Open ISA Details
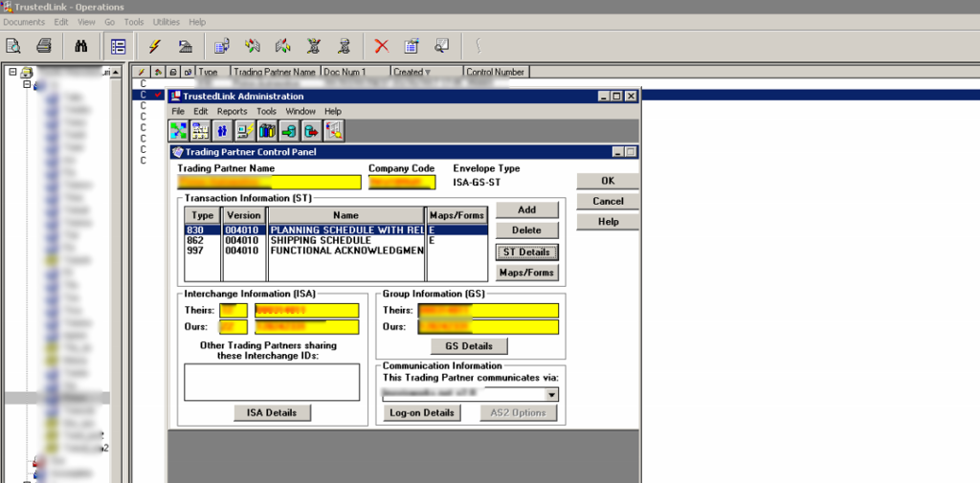Screen dimensions: 980x483 pyautogui.click(x=272, y=412)
